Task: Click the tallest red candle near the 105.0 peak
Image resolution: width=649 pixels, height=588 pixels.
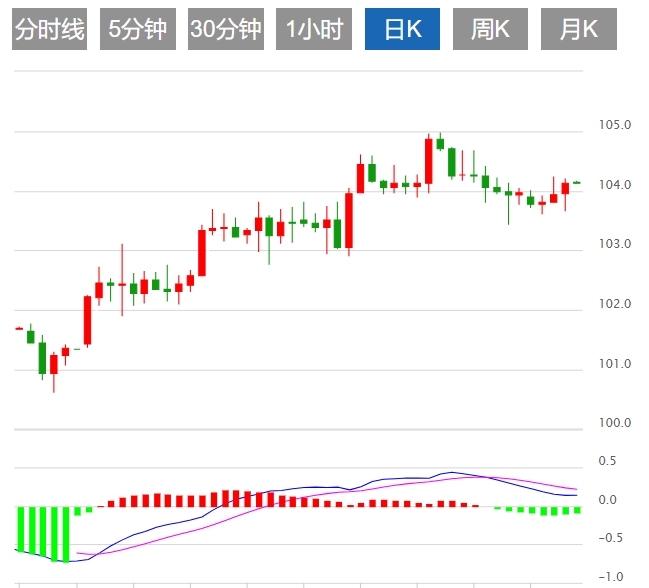Action: [429, 161]
